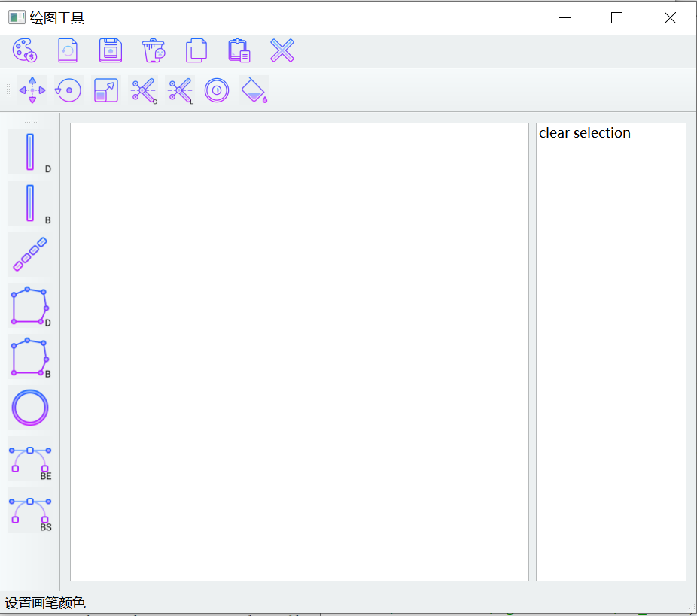Click inside the white drawing canvas
Viewport: 697px width, 616px height.
(x=299, y=352)
